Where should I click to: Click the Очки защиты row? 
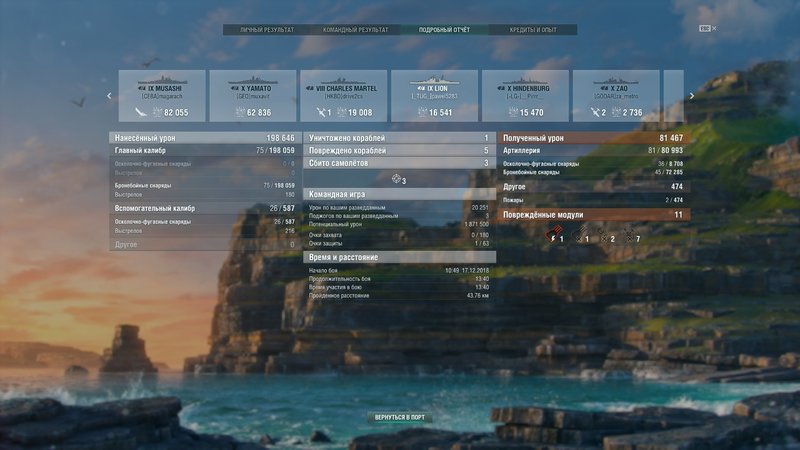(x=399, y=243)
